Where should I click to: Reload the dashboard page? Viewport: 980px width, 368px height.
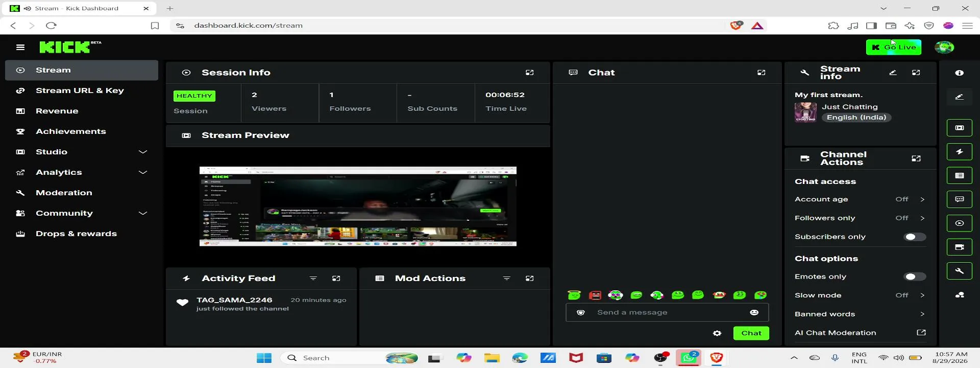click(x=51, y=26)
